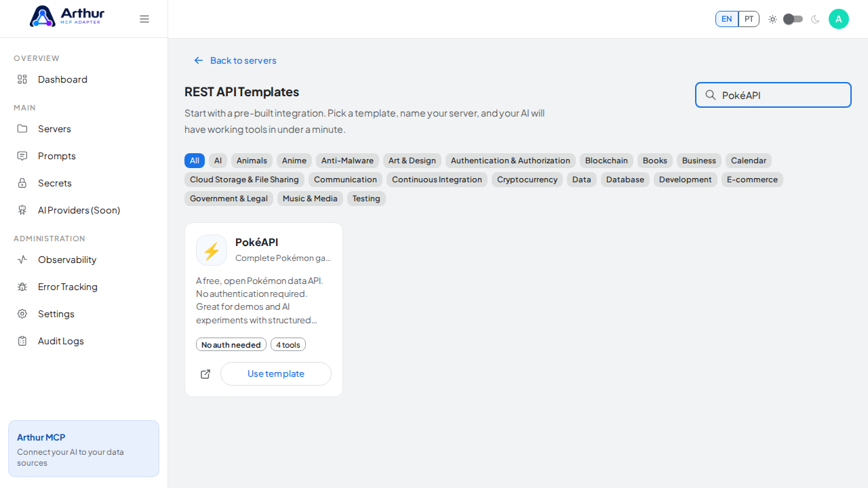
Task: Filter templates by Blockchain
Action: 606,161
